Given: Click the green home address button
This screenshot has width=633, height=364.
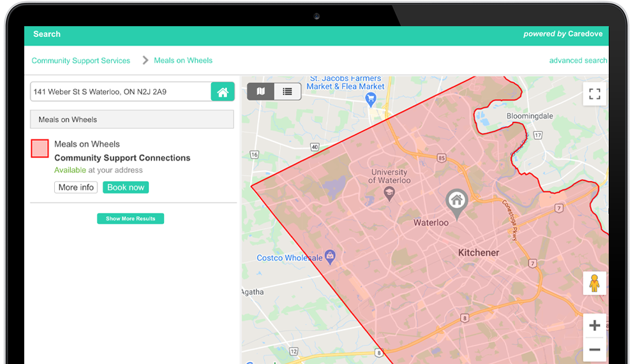Looking at the screenshot, I should click(223, 92).
